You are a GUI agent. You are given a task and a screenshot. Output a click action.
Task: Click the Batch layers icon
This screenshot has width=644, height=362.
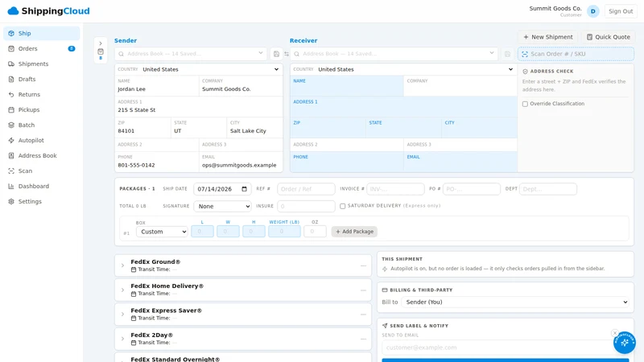11,125
